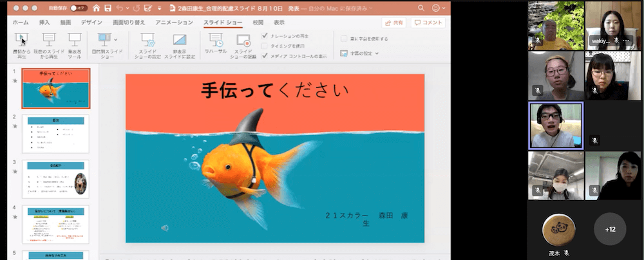644x260 pixels.
Task: Click the Share button
Action: coord(393,23)
